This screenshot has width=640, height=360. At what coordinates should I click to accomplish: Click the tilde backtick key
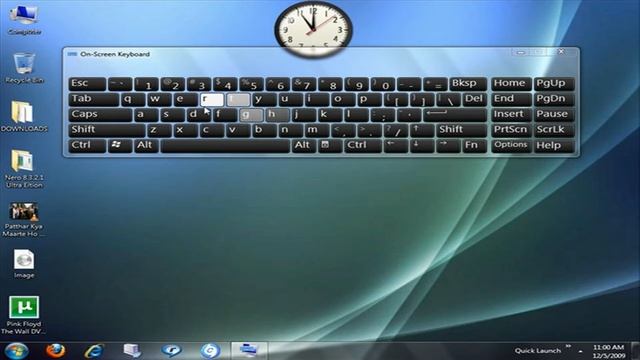tap(120, 84)
